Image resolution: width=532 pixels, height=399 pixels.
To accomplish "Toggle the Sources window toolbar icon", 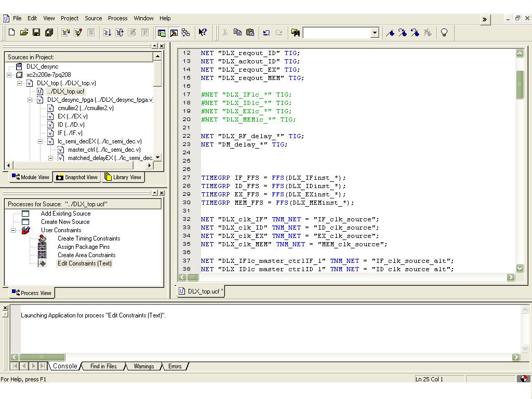I will click(162, 33).
